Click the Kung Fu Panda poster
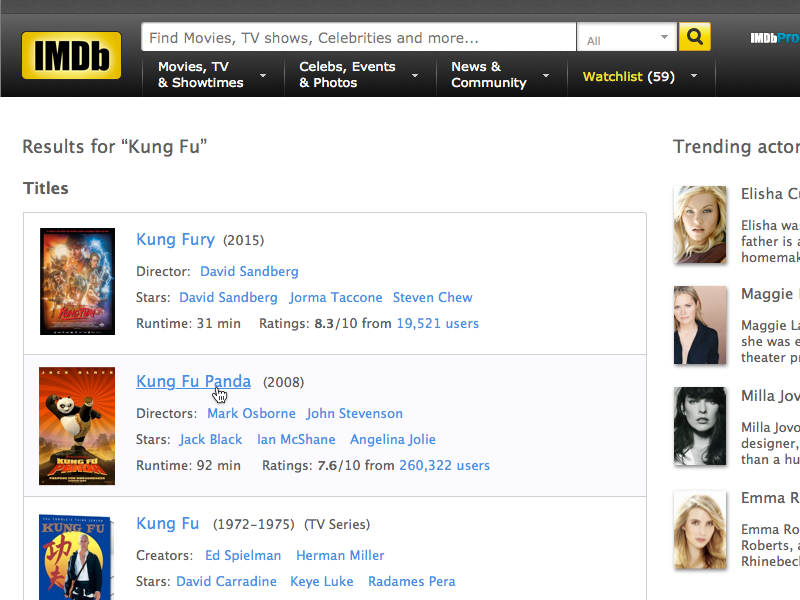Screen dimensions: 800x600 (x=77, y=426)
